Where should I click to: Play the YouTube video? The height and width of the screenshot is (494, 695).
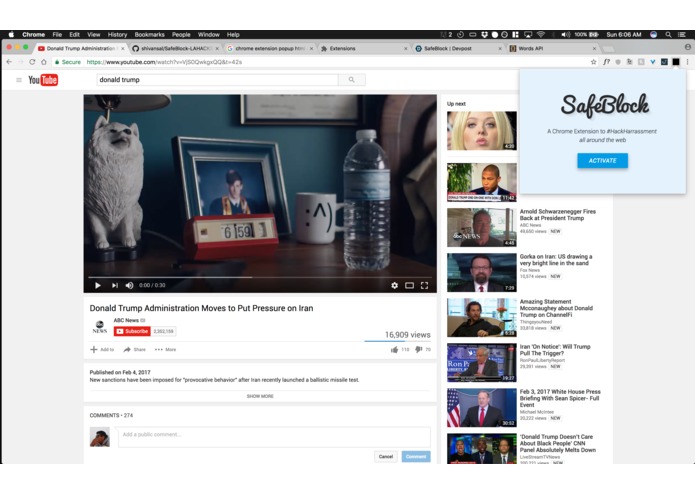[98, 285]
